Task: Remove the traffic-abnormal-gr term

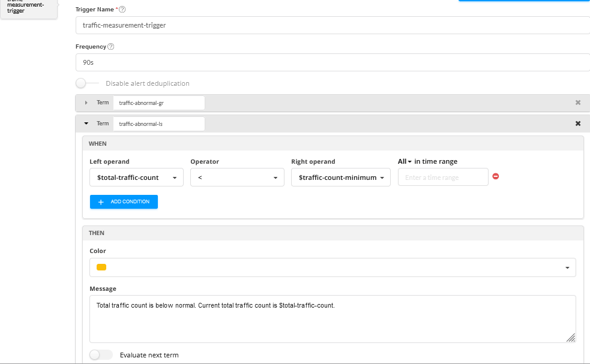Action: (578, 103)
